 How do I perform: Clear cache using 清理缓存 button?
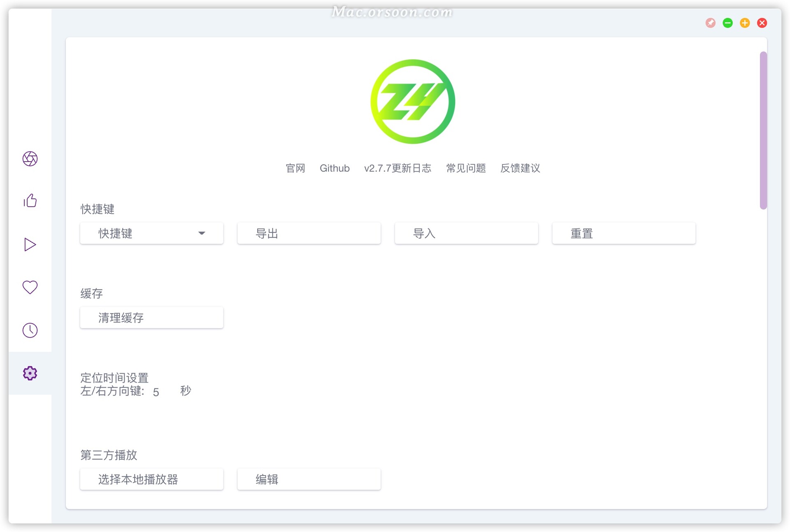tap(151, 317)
